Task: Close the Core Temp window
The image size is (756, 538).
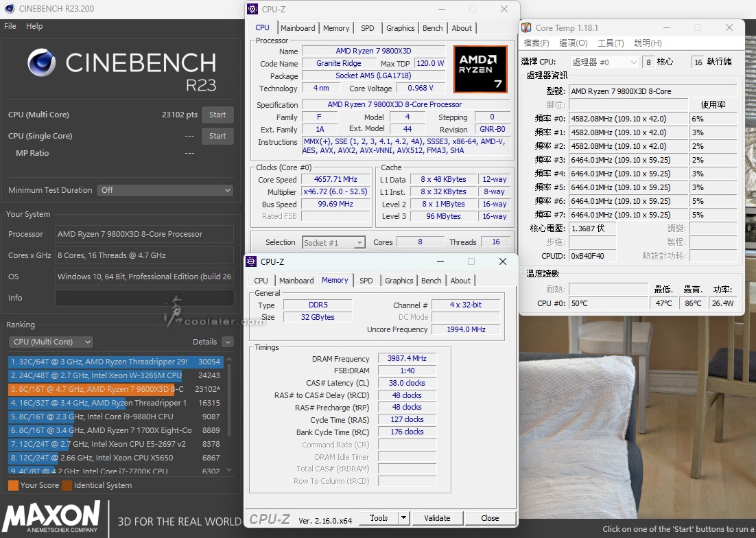Action: tap(729, 28)
